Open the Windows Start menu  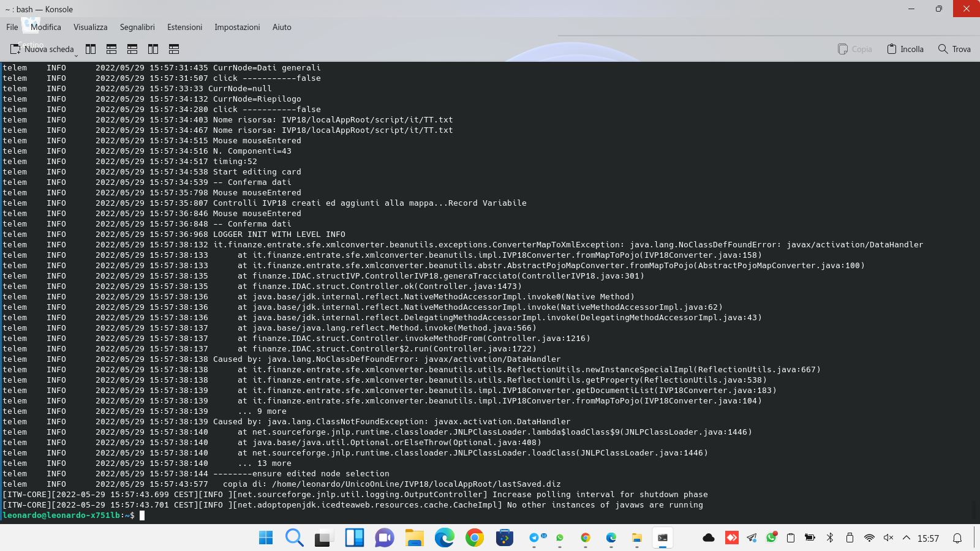(x=266, y=538)
